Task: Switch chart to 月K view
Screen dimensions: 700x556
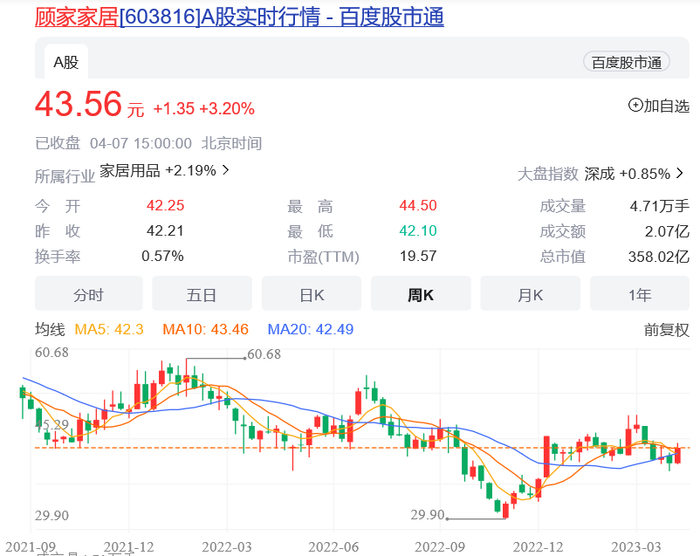Action: (x=530, y=294)
